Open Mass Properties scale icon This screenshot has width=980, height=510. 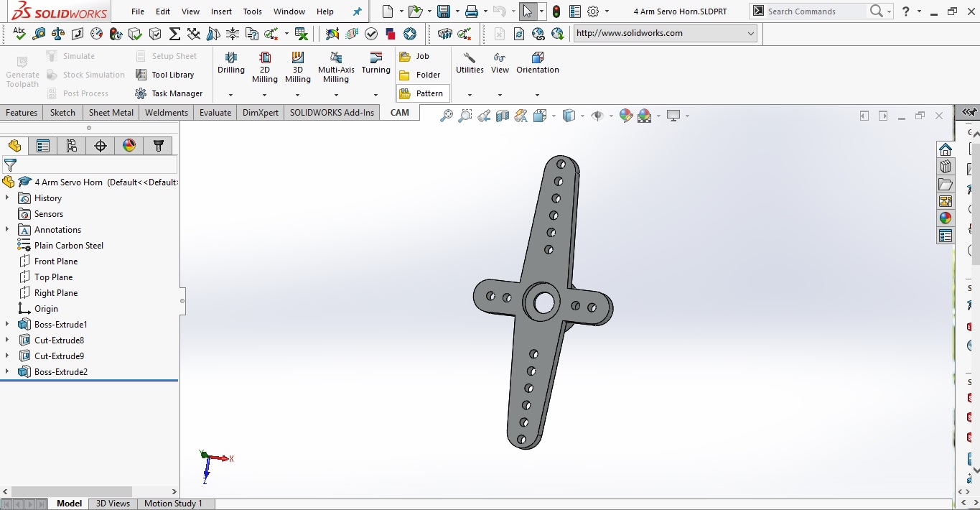(x=58, y=34)
